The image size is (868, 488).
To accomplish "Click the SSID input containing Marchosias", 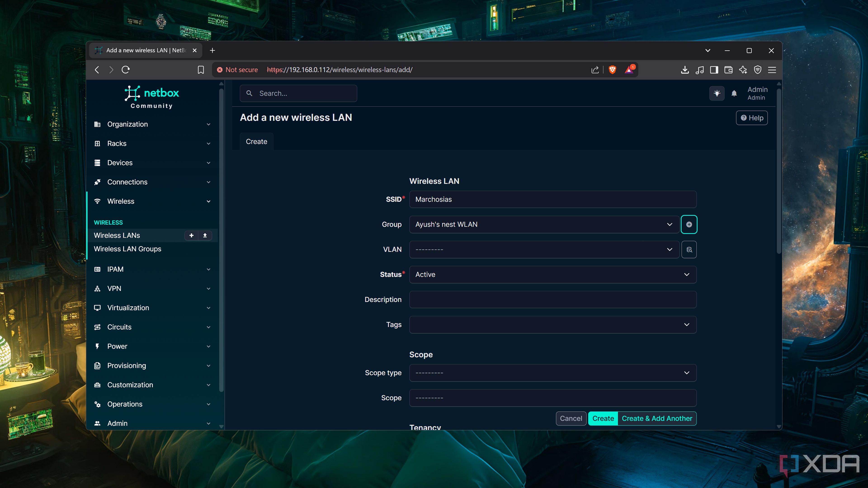I will [x=552, y=199].
